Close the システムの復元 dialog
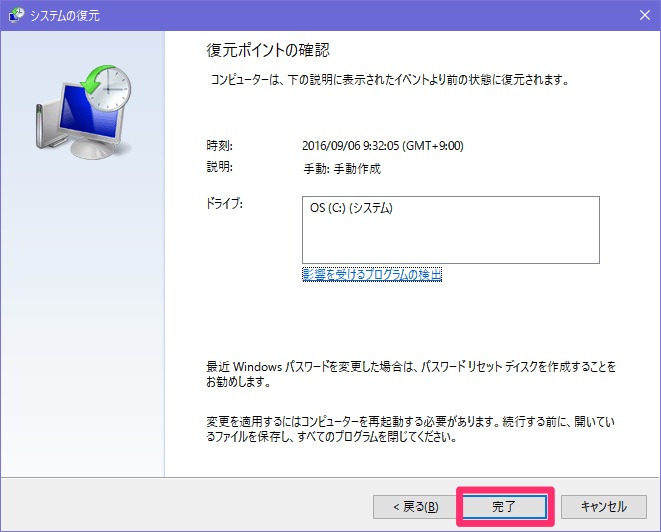 (645, 15)
